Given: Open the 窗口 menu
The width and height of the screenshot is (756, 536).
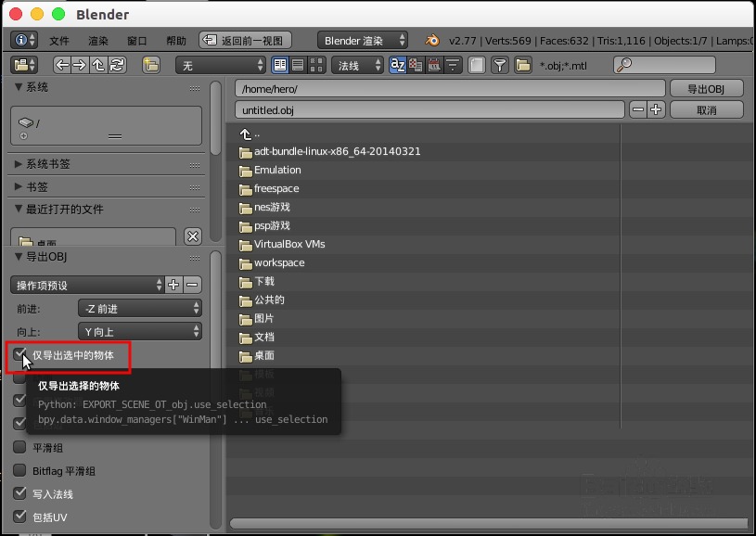Looking at the screenshot, I should (136, 41).
